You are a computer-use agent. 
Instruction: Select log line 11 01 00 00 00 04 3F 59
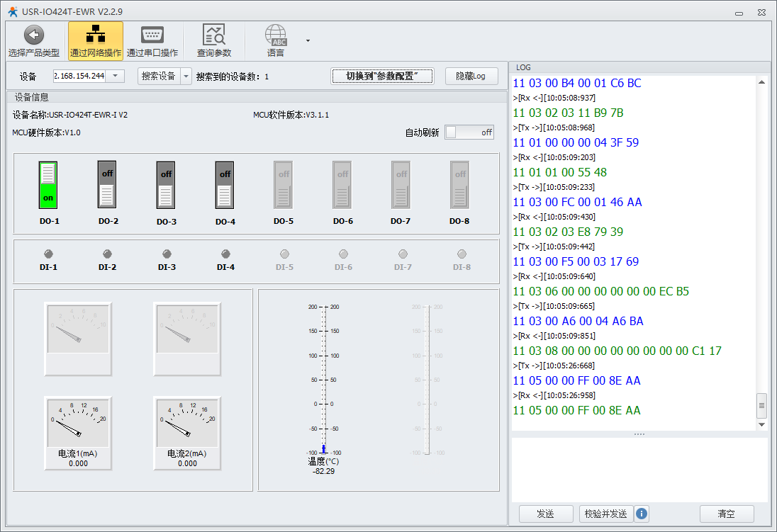pos(576,142)
